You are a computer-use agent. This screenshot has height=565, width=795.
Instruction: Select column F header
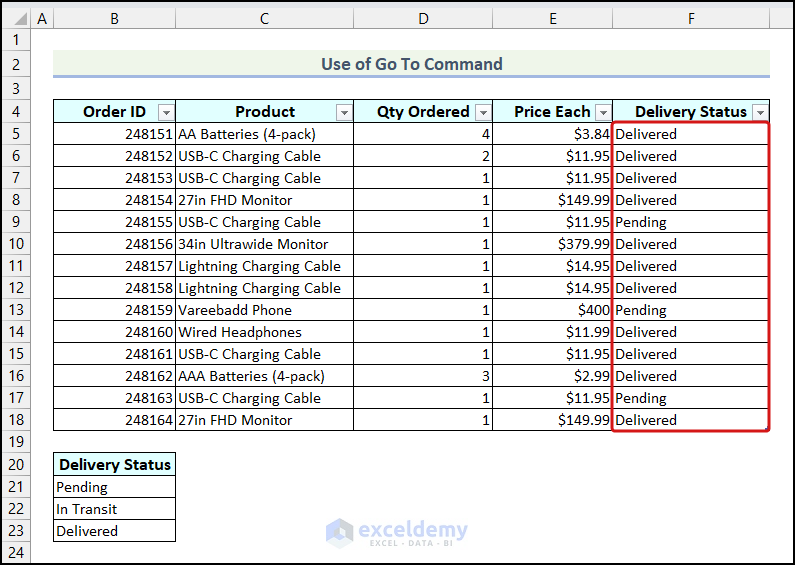(691, 19)
